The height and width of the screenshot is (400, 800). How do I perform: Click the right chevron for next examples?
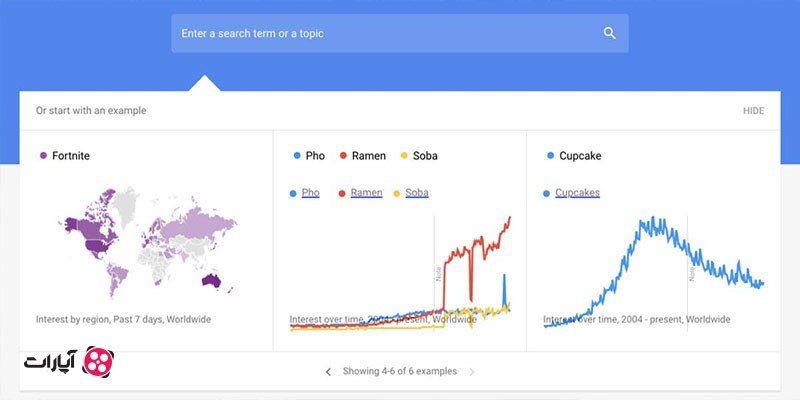click(x=472, y=372)
